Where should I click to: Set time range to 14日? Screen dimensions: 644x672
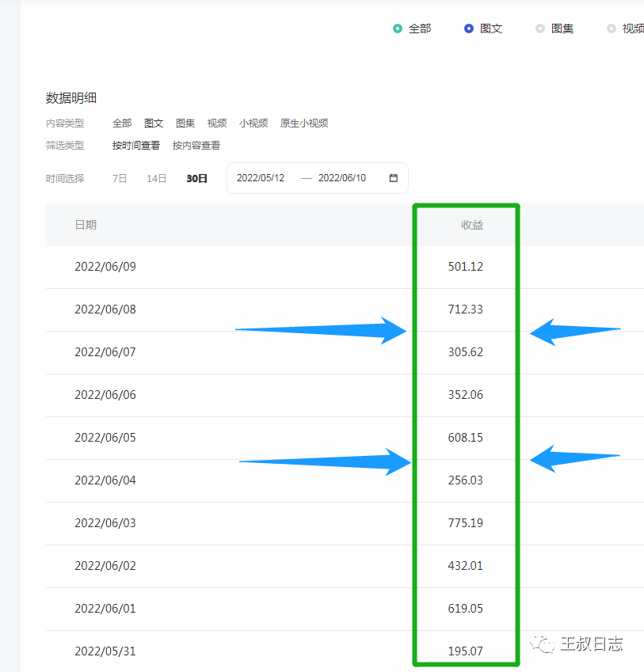156,178
